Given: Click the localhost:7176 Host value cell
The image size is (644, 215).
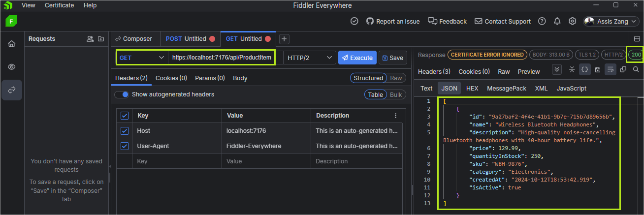Looking at the screenshot, I should coord(266,131).
